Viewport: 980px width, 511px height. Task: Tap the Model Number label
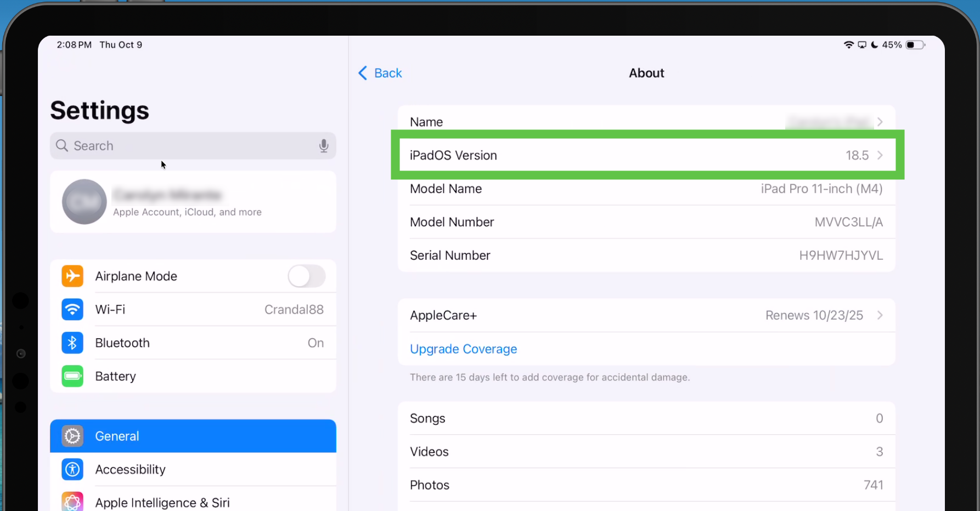pyautogui.click(x=452, y=222)
